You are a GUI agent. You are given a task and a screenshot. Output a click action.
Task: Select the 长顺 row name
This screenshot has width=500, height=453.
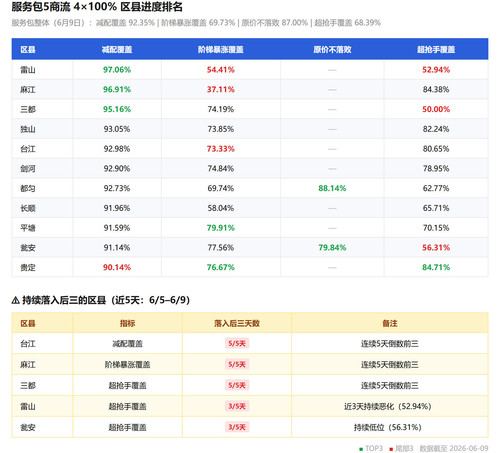pos(28,208)
